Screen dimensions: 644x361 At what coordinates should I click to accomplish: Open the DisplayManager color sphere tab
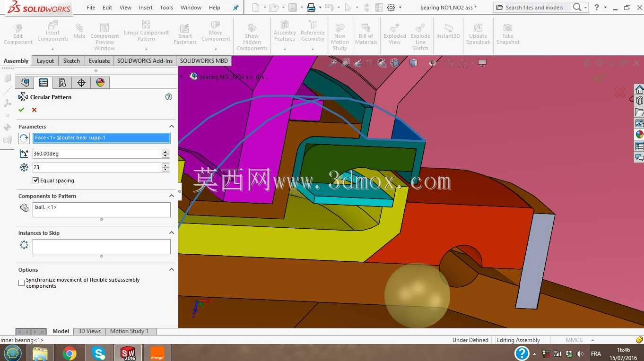100,83
